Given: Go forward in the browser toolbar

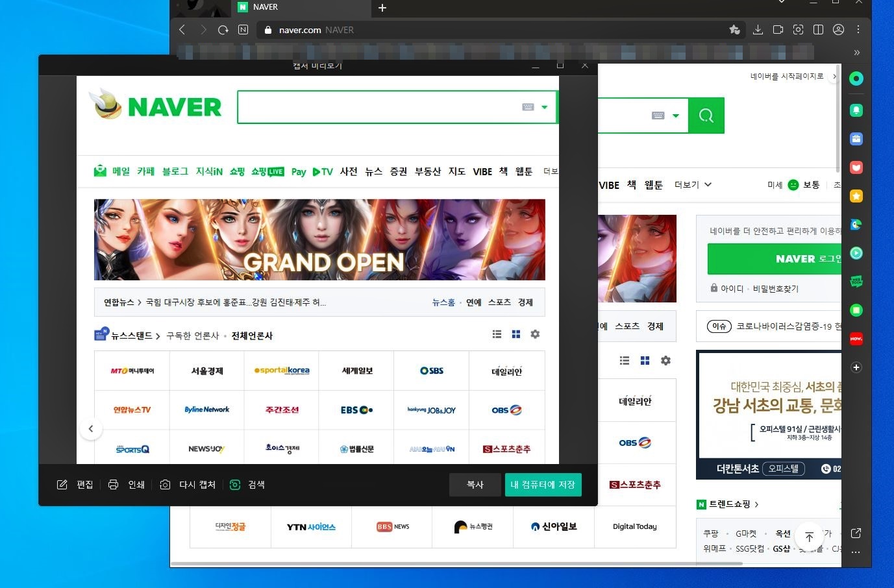Looking at the screenshot, I should click(203, 30).
